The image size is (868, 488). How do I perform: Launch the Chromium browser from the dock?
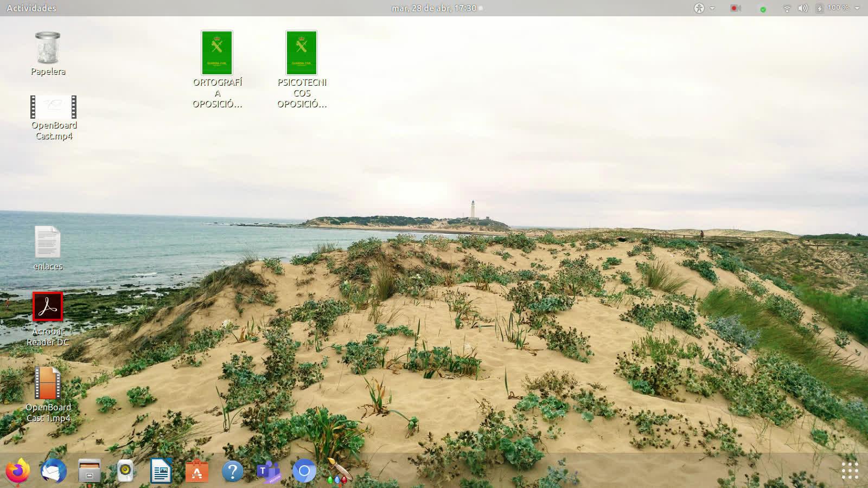point(304,471)
